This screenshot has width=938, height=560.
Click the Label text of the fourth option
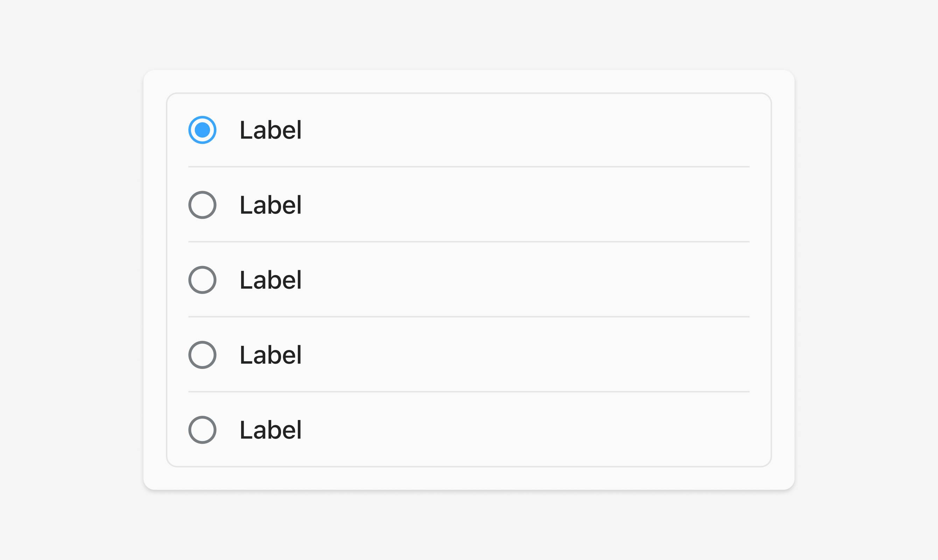(x=271, y=355)
